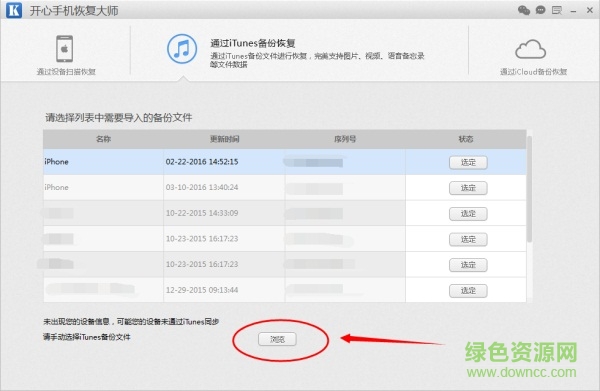Click the K application logo icon
Viewport: 600px width, 391px height.
point(14,10)
